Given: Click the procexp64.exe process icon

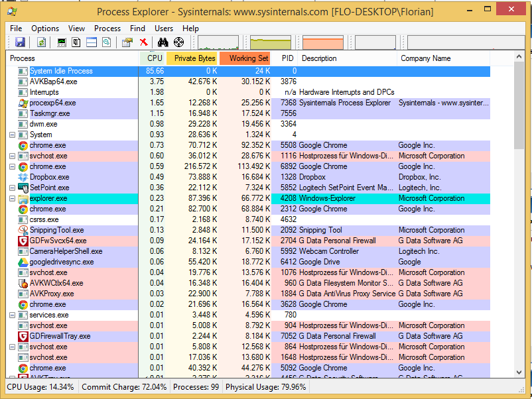Looking at the screenshot, I should click(x=23, y=103).
